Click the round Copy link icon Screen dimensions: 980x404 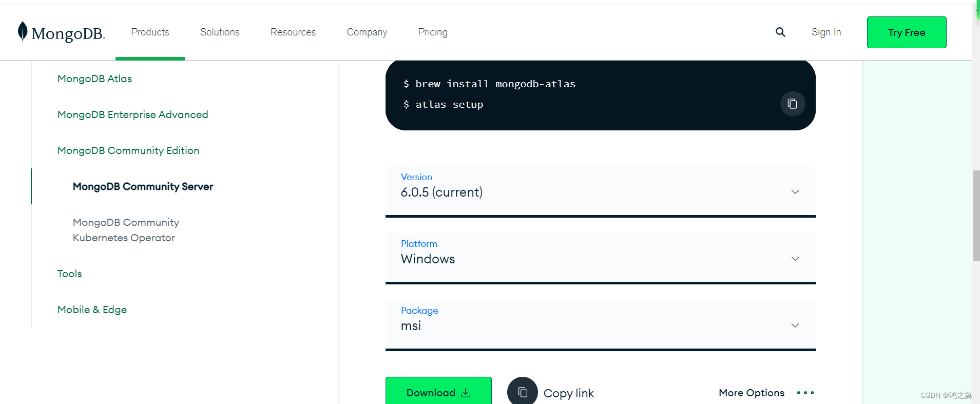pyautogui.click(x=523, y=392)
